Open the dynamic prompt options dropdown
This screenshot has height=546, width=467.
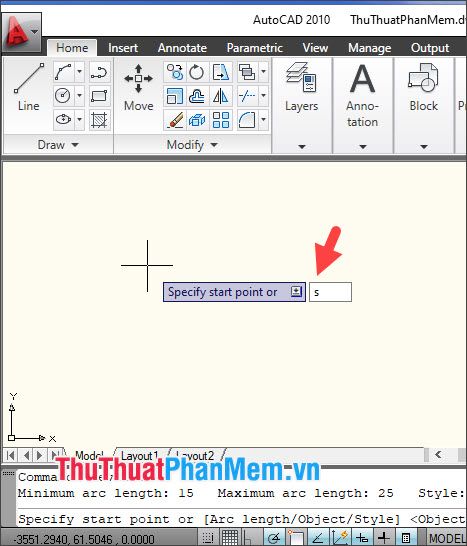296,291
